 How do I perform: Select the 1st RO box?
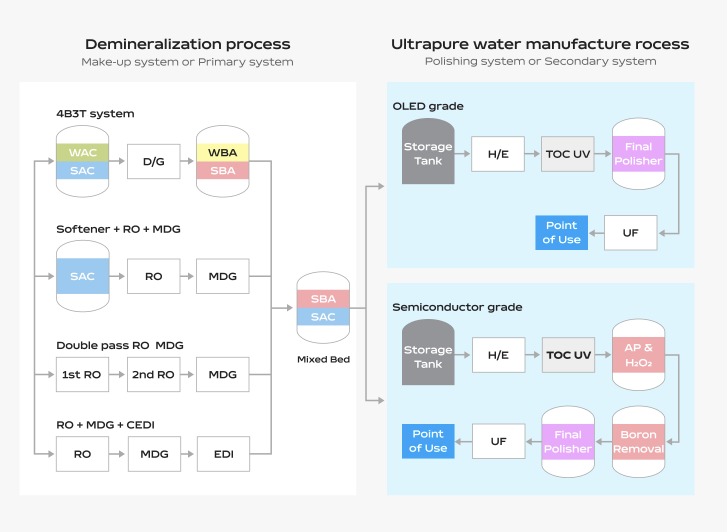coord(83,374)
